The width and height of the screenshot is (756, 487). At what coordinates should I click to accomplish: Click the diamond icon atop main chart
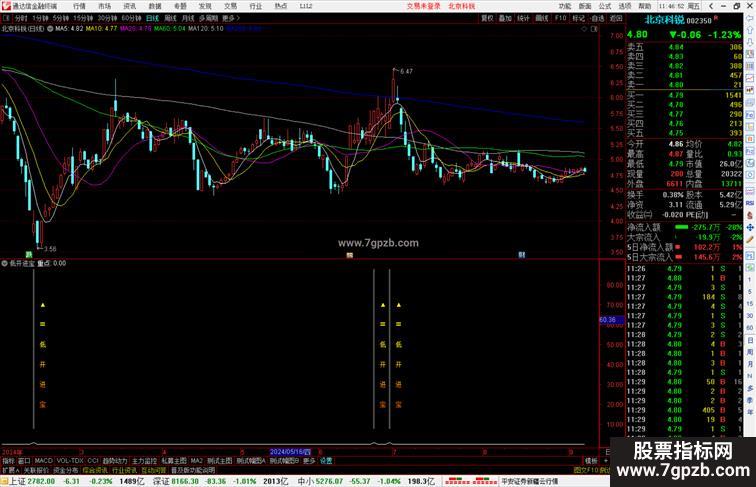584,29
